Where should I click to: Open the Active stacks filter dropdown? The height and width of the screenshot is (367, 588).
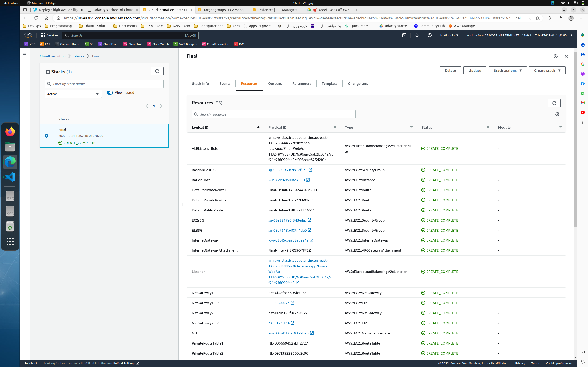pos(73,94)
